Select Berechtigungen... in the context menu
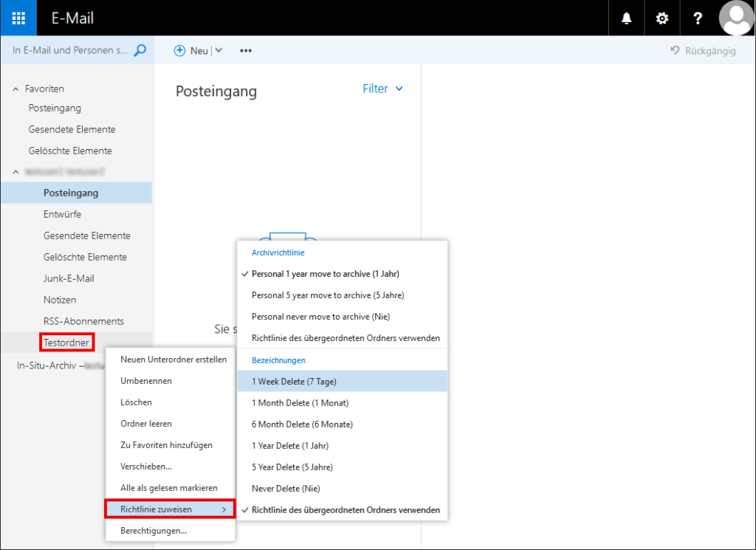Screen dimensions: 756x550 pos(153,530)
